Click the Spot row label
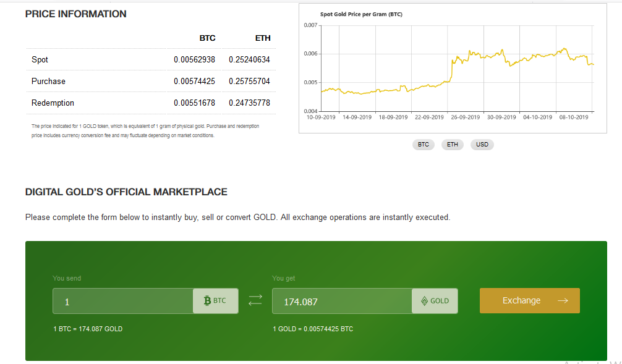The image size is (622, 364). (x=40, y=59)
